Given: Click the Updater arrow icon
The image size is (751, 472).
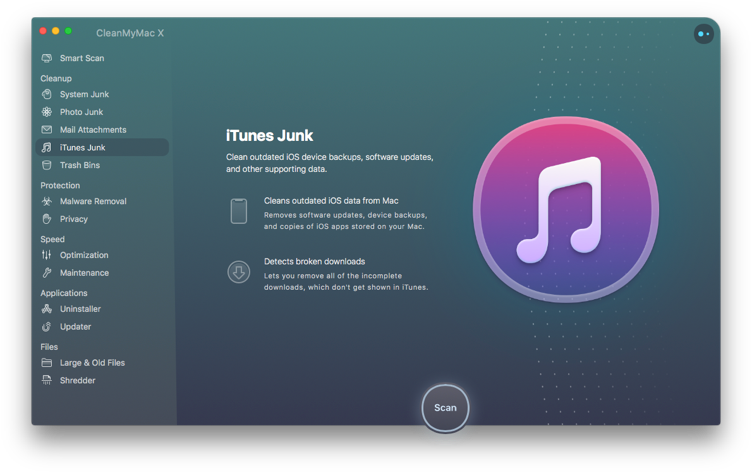Looking at the screenshot, I should [x=46, y=326].
